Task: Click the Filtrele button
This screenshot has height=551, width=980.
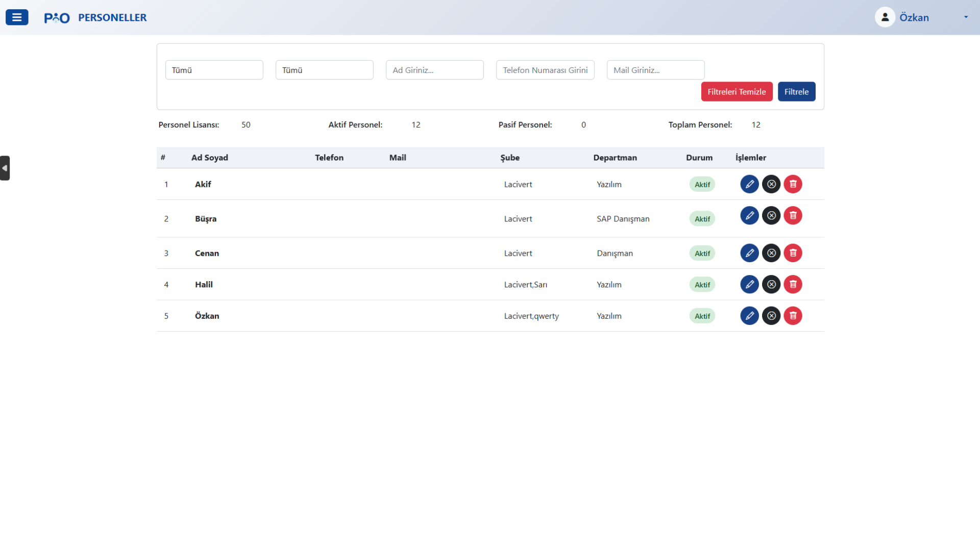Action: point(796,92)
